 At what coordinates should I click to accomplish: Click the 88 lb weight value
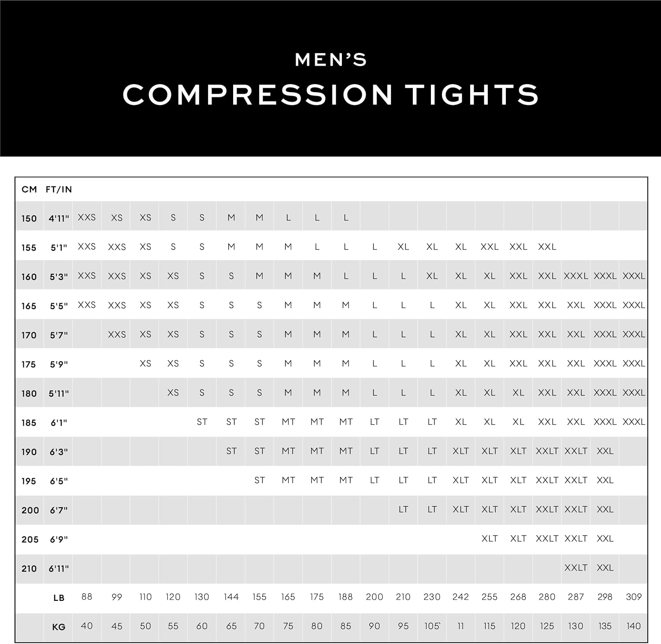tap(87, 597)
